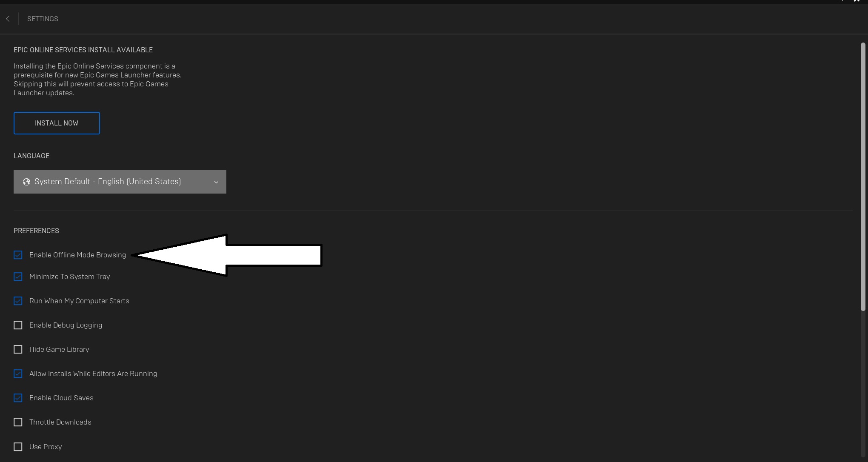Click the Enable Cloud Saves checkbox icon
Screen dimensions: 868x462
point(18,398)
